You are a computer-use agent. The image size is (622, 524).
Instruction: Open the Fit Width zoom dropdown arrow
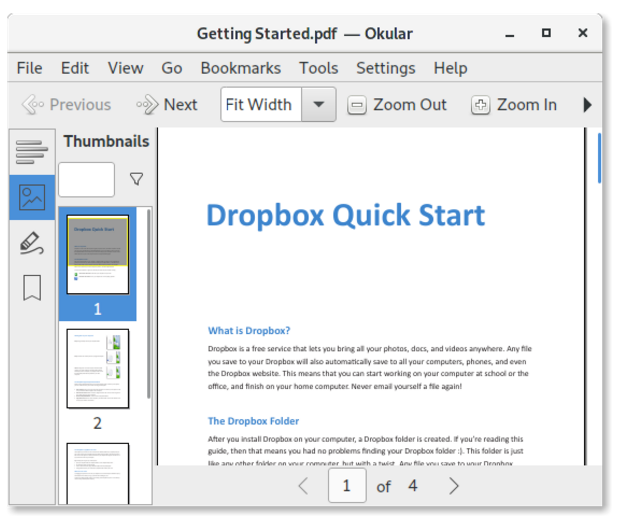point(319,105)
